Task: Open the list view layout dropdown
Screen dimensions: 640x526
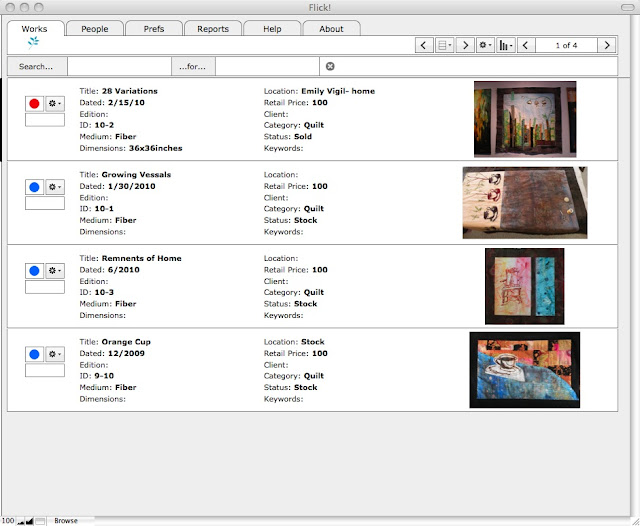Action: (444, 45)
